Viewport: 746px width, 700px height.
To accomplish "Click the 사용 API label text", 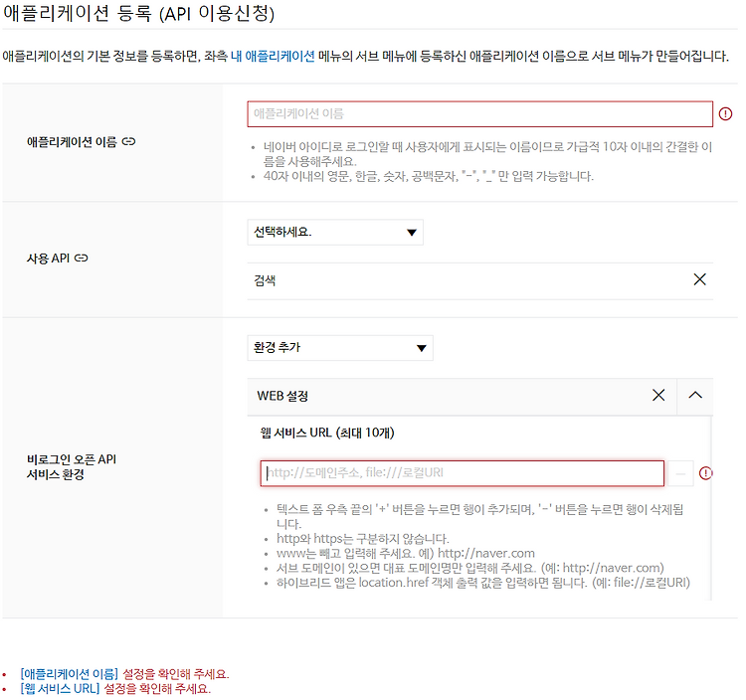I will coord(48,259).
